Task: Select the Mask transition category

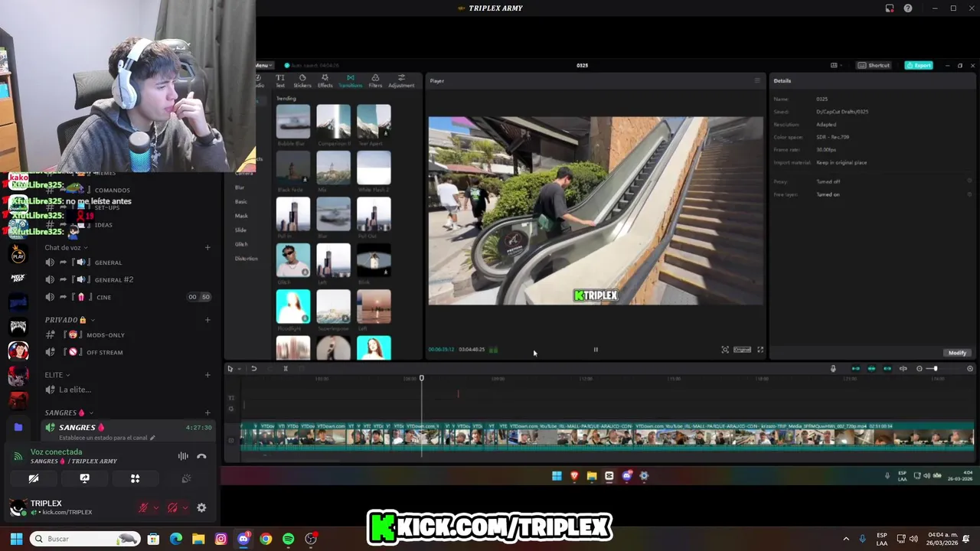Action: [x=241, y=216]
